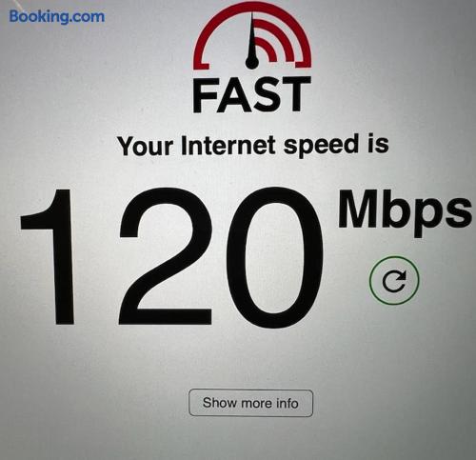Click the green ring around the reload arrow
Image resolution: width=476 pixels, height=460 pixels.
[394, 280]
